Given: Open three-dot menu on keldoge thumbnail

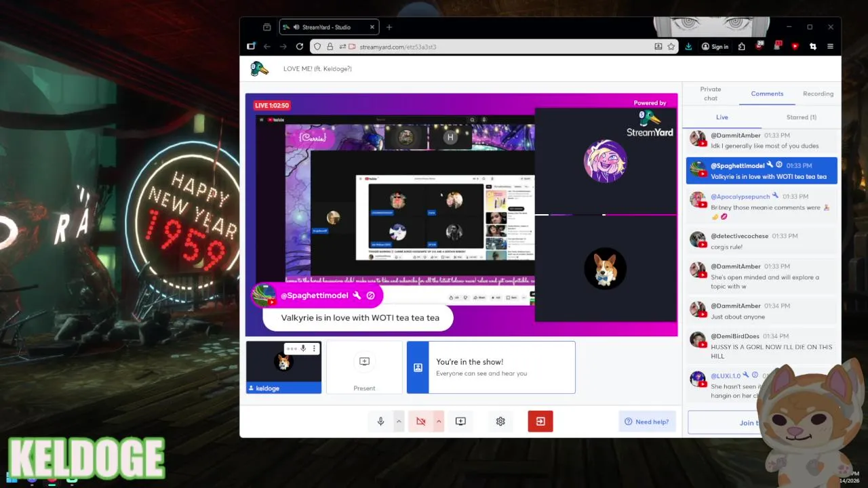Looking at the screenshot, I should 314,348.
